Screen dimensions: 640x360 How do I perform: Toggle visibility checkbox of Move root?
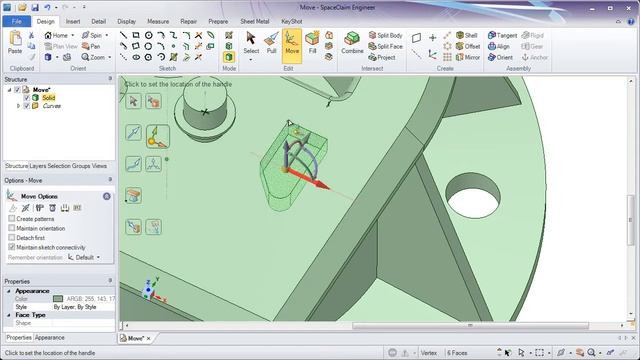tap(17, 90)
